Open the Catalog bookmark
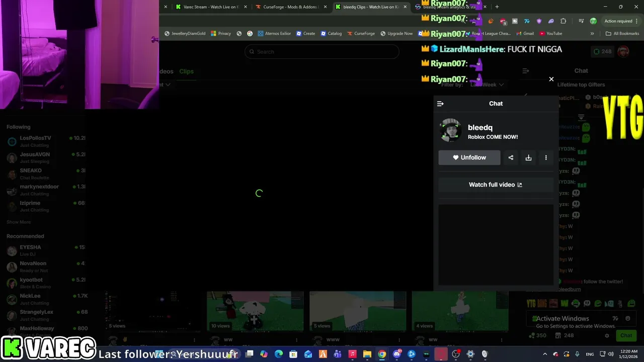This screenshot has width=644, height=362. click(331, 34)
